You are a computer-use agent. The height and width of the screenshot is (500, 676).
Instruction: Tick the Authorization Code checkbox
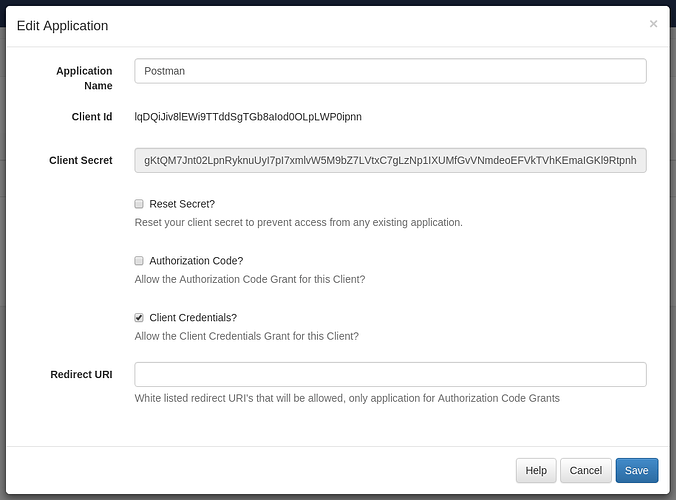coord(139,261)
